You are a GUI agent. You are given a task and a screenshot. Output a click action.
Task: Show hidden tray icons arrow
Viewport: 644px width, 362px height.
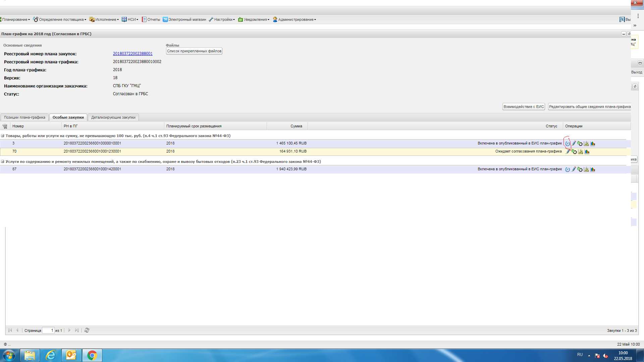(589, 356)
